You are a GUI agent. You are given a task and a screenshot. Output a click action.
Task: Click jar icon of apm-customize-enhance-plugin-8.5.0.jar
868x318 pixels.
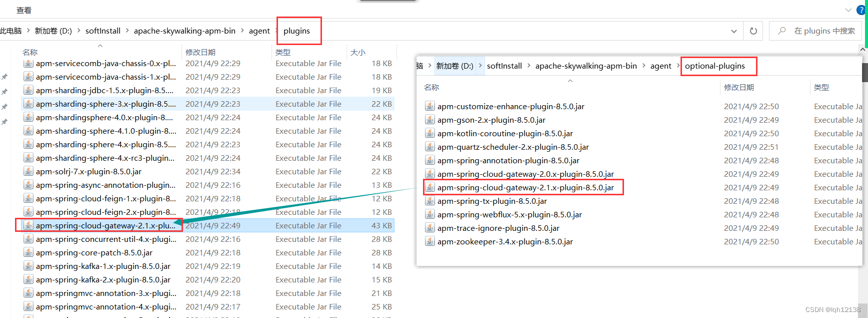click(x=430, y=106)
